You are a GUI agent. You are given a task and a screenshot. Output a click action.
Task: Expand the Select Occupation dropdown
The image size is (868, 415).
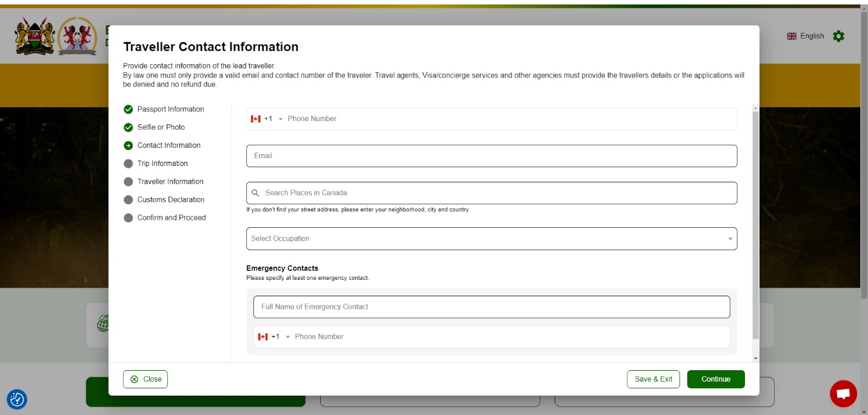click(730, 239)
